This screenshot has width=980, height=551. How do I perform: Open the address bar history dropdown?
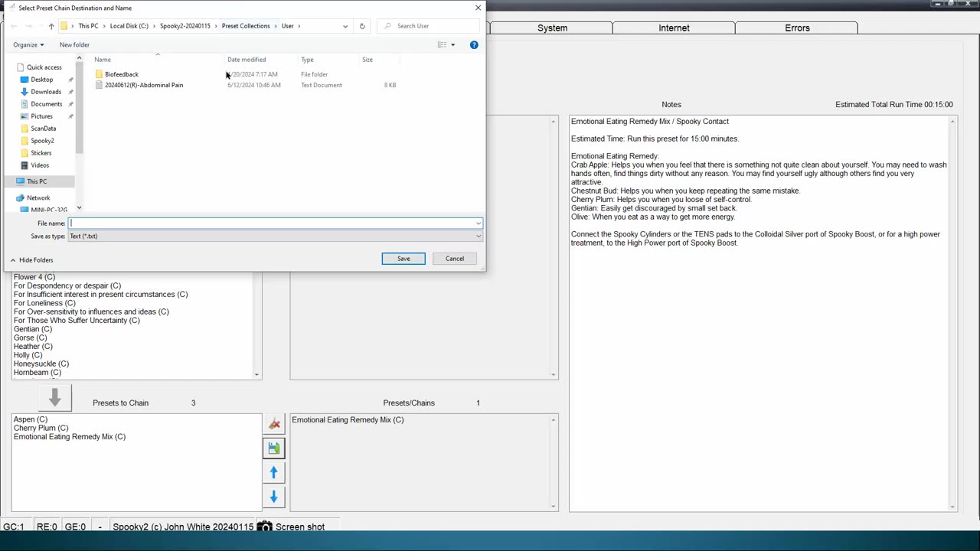coord(345,26)
